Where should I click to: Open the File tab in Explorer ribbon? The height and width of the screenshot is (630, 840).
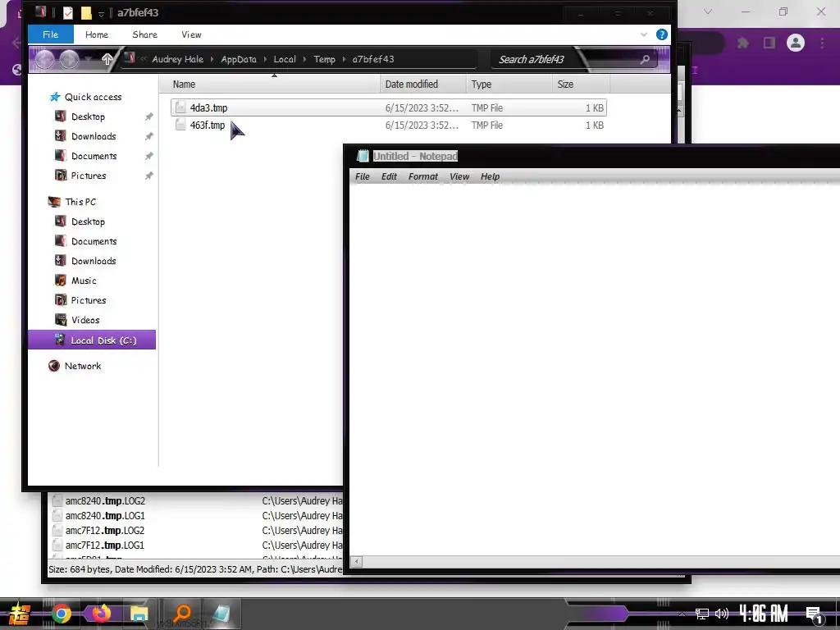(x=50, y=34)
